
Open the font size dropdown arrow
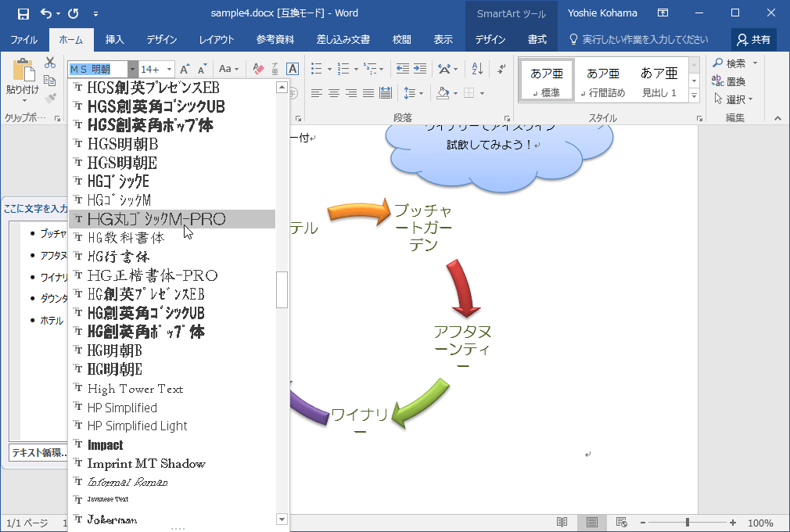[x=169, y=69]
